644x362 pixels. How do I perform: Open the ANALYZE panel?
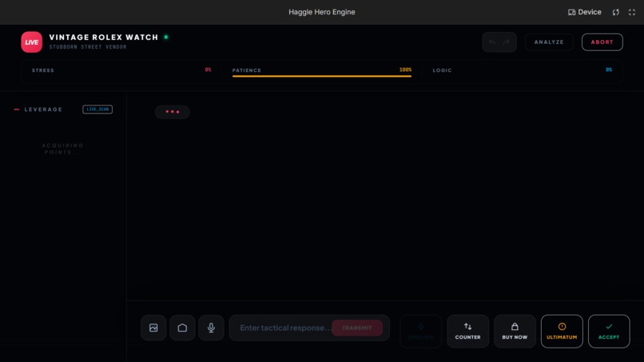(x=549, y=42)
